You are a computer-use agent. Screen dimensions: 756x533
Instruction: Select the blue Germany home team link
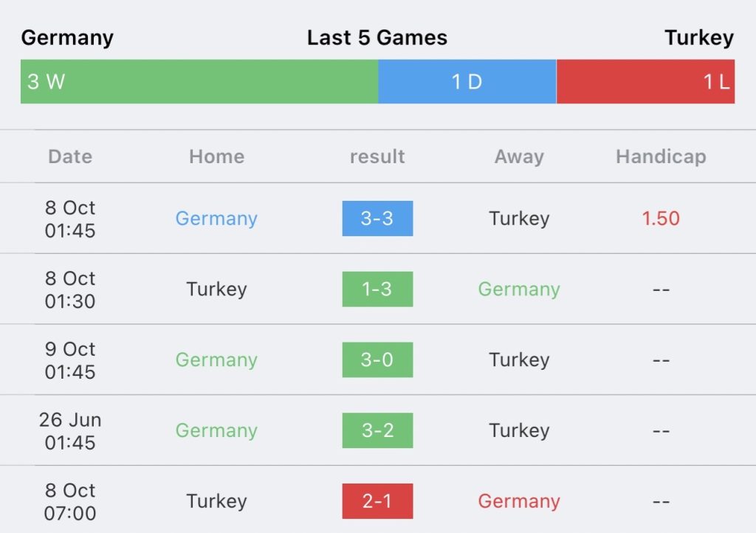[x=216, y=219]
